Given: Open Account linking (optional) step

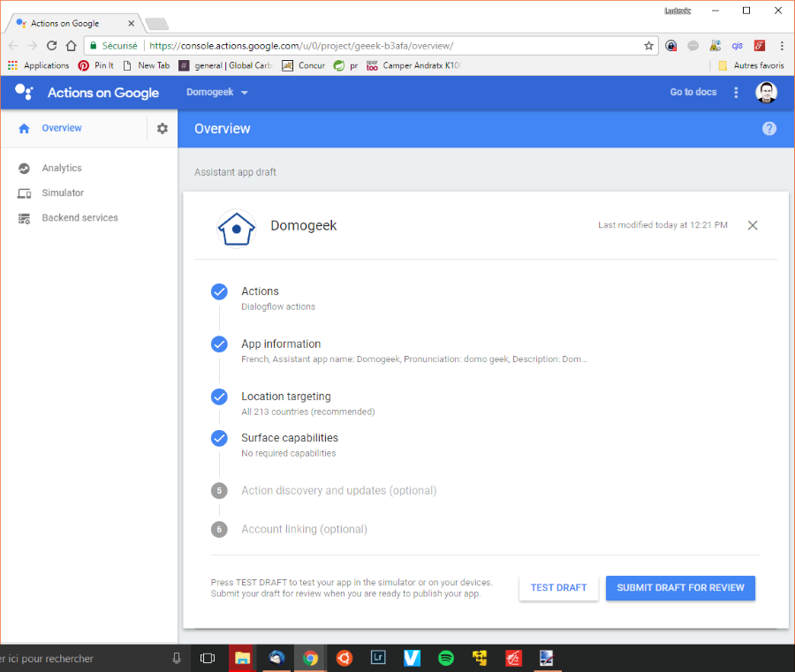Looking at the screenshot, I should tap(304, 530).
